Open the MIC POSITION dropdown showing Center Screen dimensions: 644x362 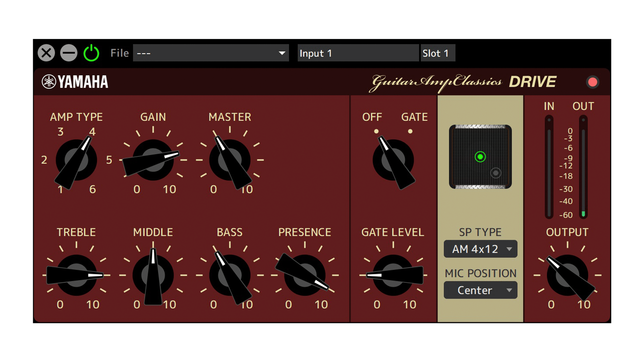(x=480, y=290)
